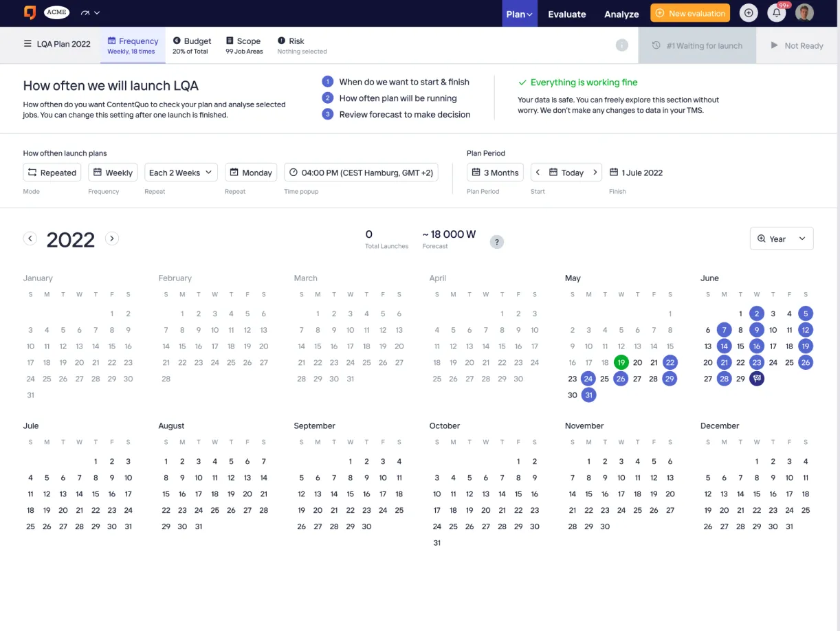Image resolution: width=840 pixels, height=631 pixels.
Task: Click the circular plus icon in header
Action: [x=749, y=13]
